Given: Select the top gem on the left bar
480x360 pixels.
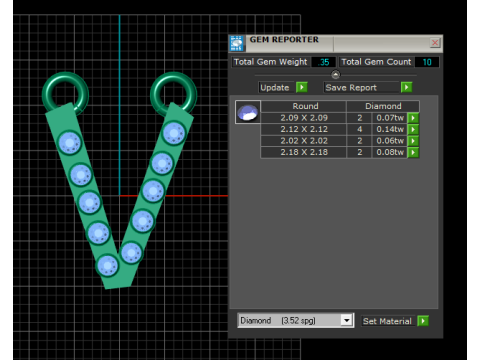Looking at the screenshot, I should [70, 143].
